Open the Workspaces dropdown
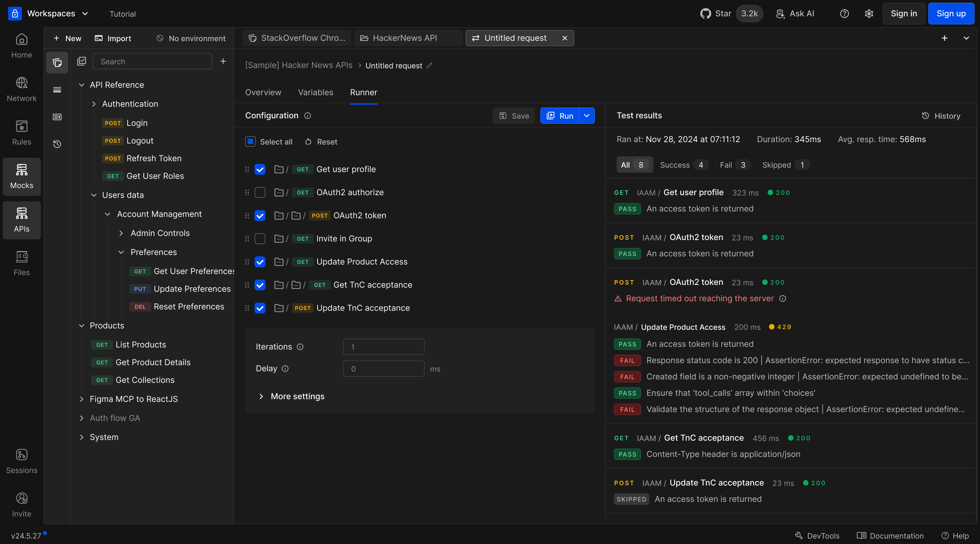Viewport: 980px width, 544px height. [58, 13]
